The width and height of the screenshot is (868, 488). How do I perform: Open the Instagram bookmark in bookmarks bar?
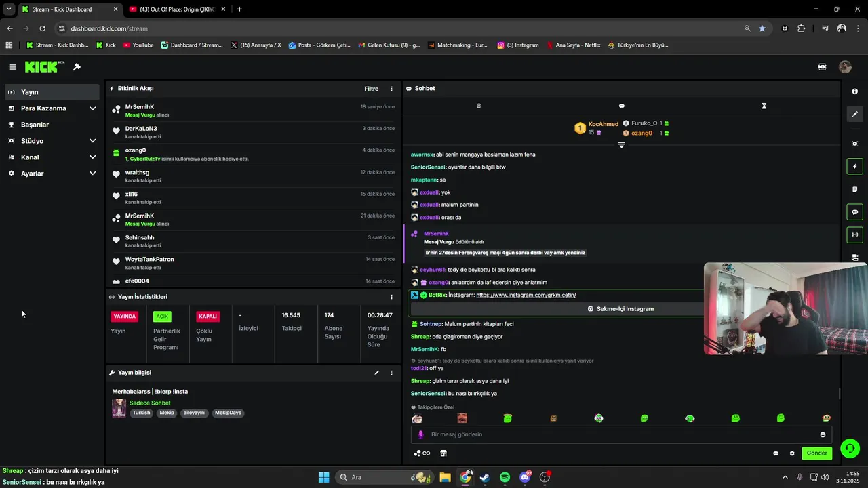click(518, 45)
